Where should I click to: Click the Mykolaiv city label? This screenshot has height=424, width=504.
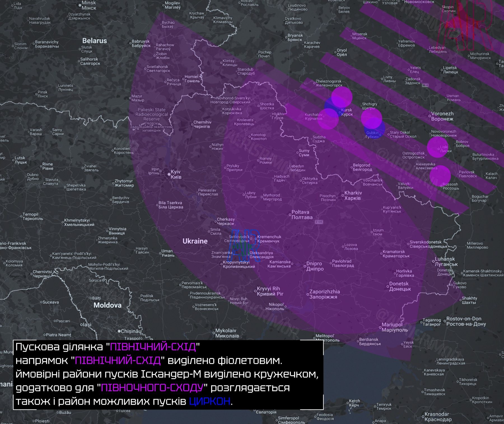tap(227, 333)
